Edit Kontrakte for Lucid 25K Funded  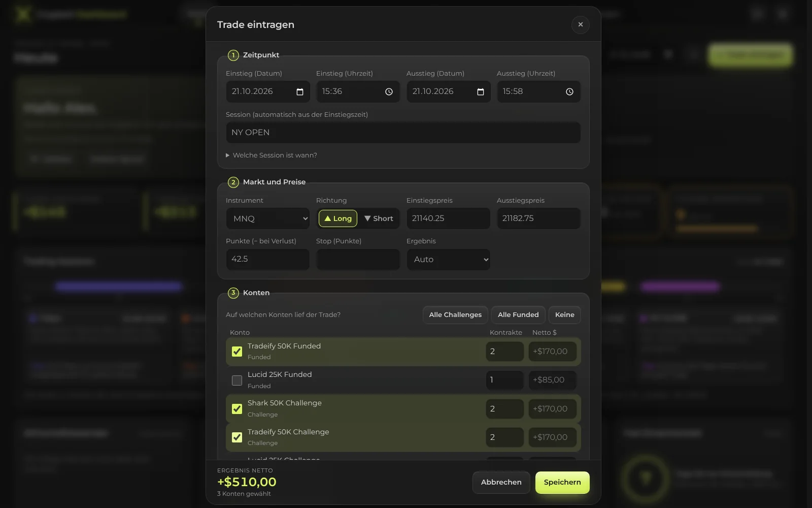click(x=504, y=380)
